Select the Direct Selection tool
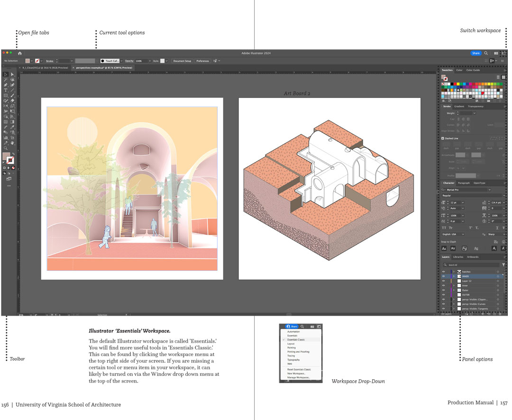The width and height of the screenshot is (512, 420). (x=12, y=74)
